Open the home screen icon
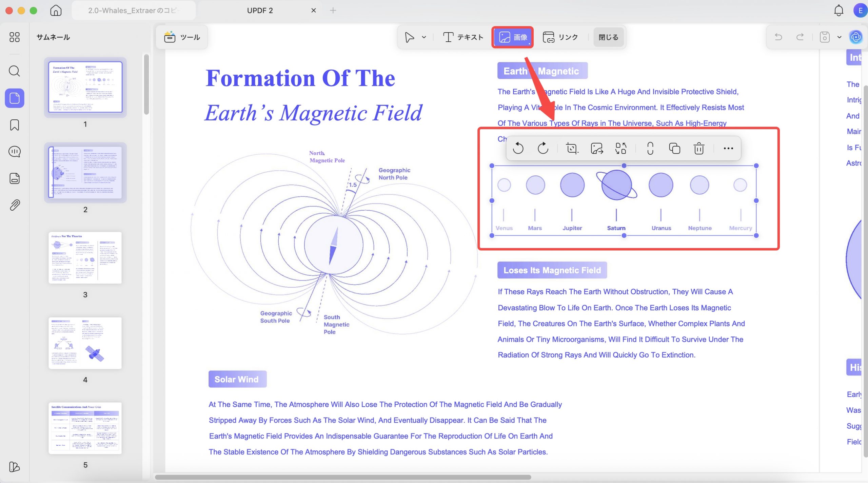Viewport: 868px width, 483px height. (x=56, y=11)
